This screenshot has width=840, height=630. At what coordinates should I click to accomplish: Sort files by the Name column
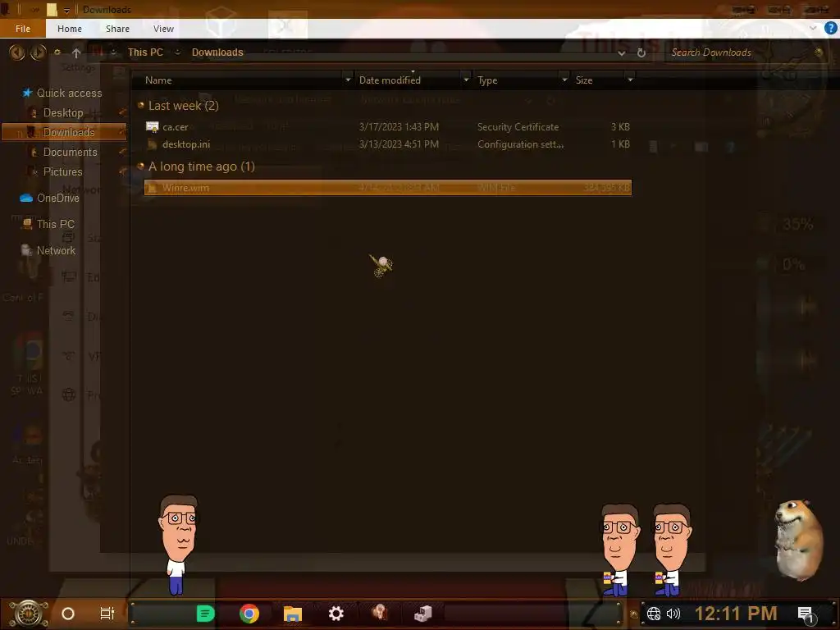pyautogui.click(x=158, y=80)
